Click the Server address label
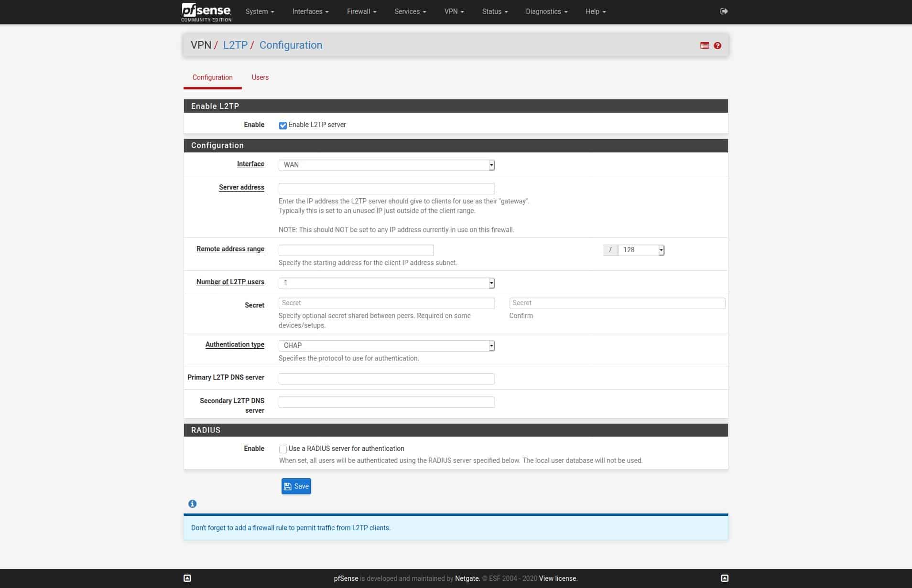 coord(241,187)
